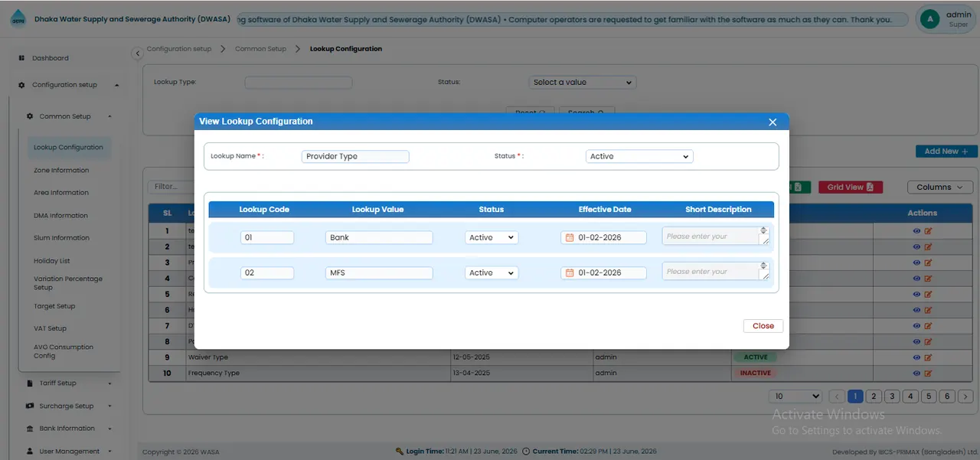Screen dimensions: 980x460
Task: Open the dialog's Status dropdown showing Active
Action: tap(639, 156)
